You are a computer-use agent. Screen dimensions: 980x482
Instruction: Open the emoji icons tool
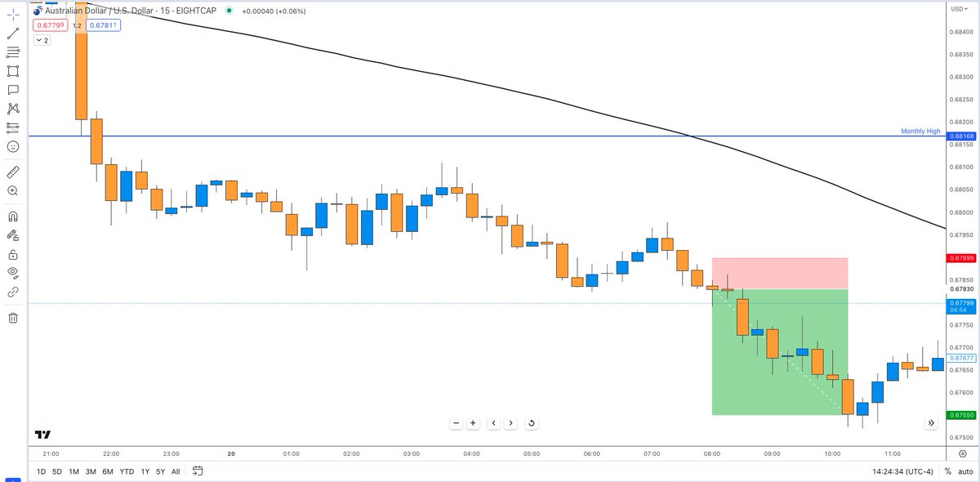pos(12,146)
